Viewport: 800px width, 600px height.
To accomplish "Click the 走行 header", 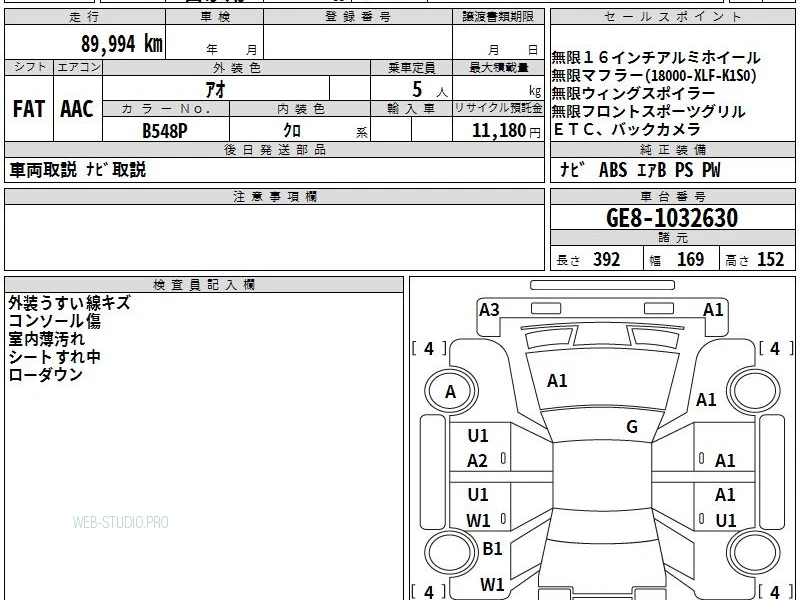I will tap(85, 17).
